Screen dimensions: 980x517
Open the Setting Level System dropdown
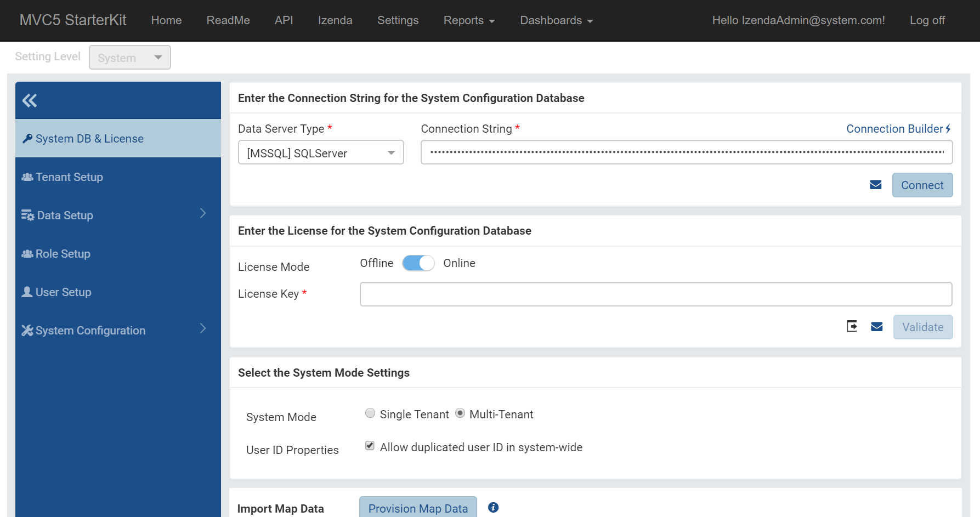tap(130, 58)
